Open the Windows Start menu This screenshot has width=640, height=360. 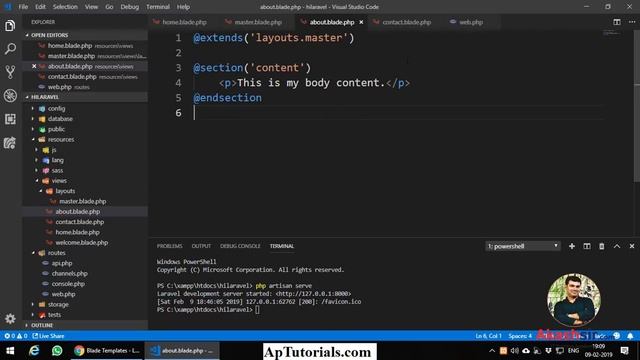point(10,351)
